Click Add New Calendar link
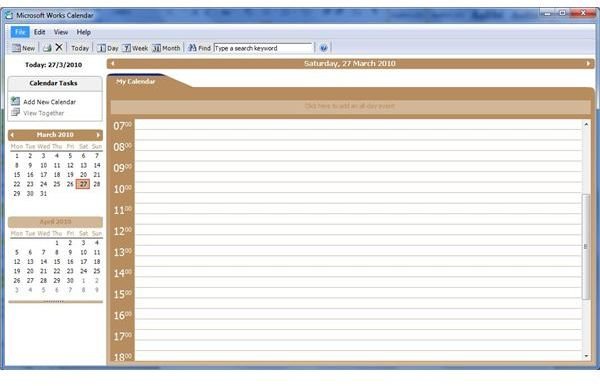The image size is (600, 386). (49, 102)
